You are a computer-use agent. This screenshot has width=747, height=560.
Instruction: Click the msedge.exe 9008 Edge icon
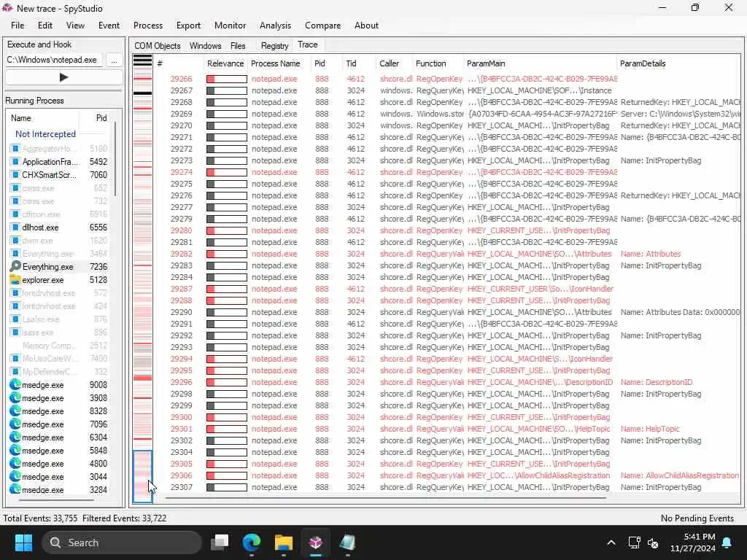15,385
